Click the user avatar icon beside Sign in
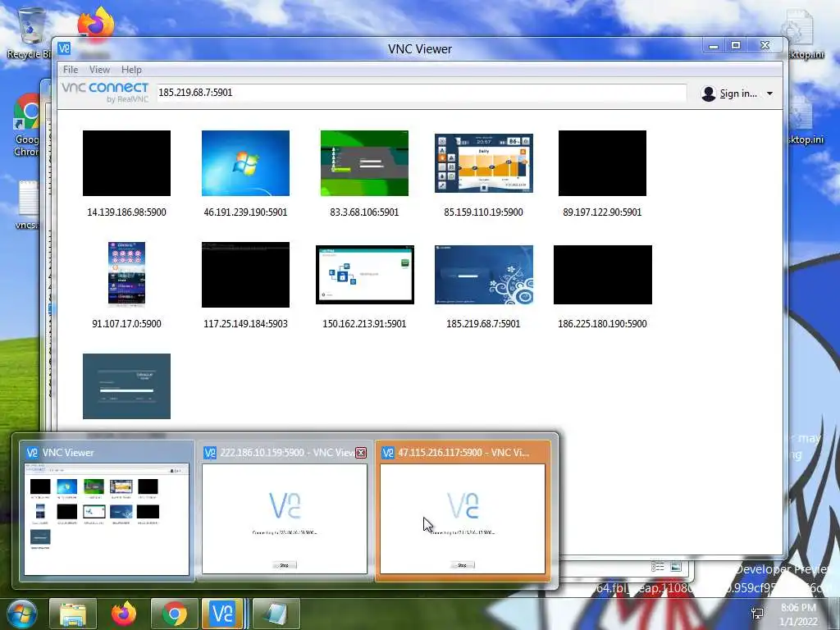The height and width of the screenshot is (630, 840). pos(708,94)
